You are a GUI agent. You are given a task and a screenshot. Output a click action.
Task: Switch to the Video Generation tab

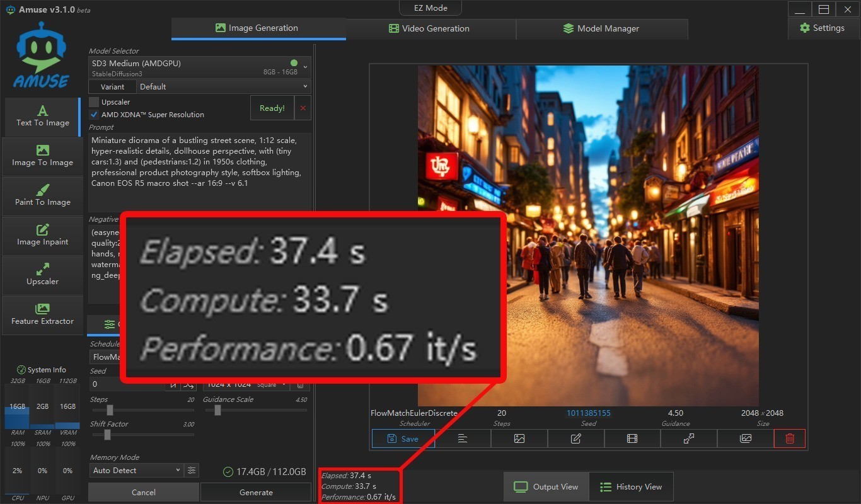tap(430, 28)
